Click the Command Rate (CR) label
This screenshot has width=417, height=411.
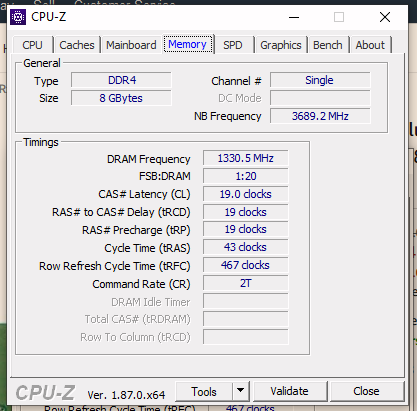point(141,284)
